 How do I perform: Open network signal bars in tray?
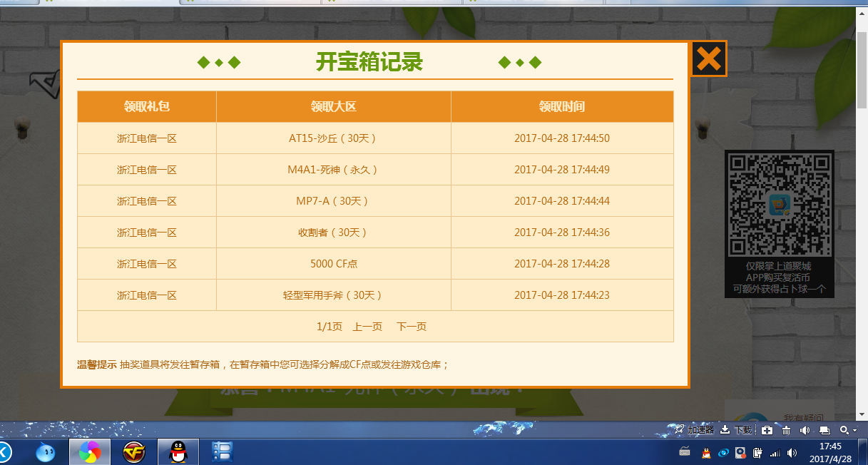[775, 452]
